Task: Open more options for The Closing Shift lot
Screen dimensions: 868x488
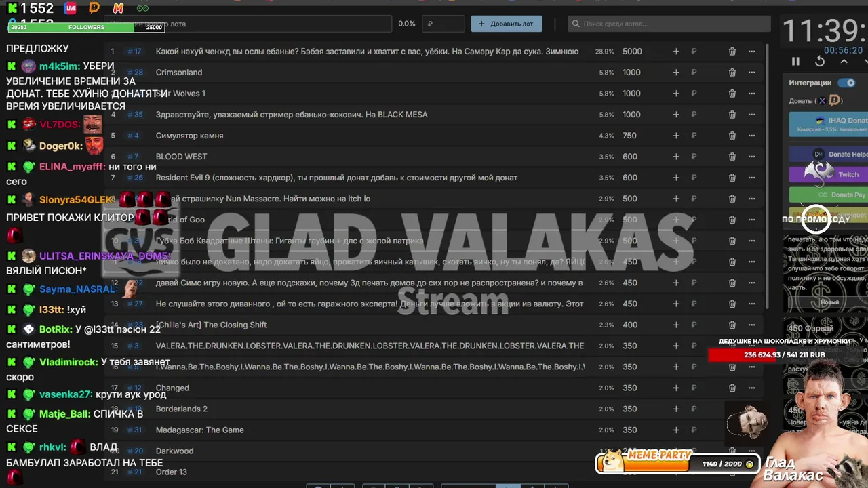Action: tap(751, 325)
